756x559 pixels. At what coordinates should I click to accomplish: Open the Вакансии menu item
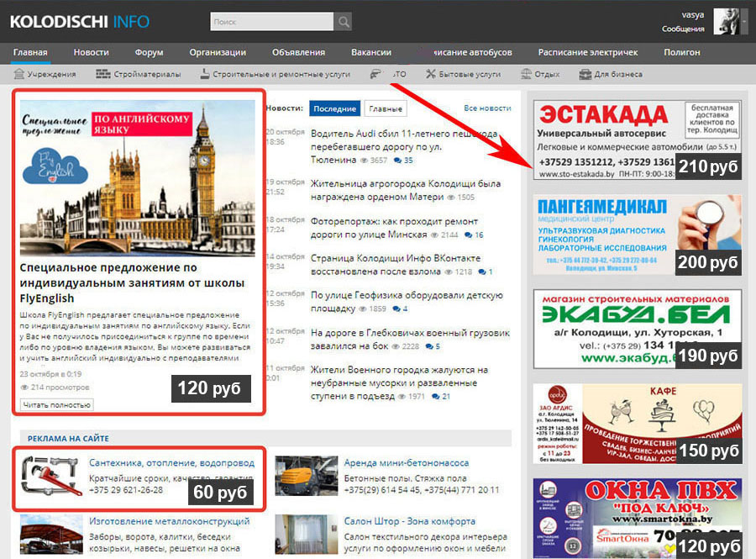click(371, 53)
